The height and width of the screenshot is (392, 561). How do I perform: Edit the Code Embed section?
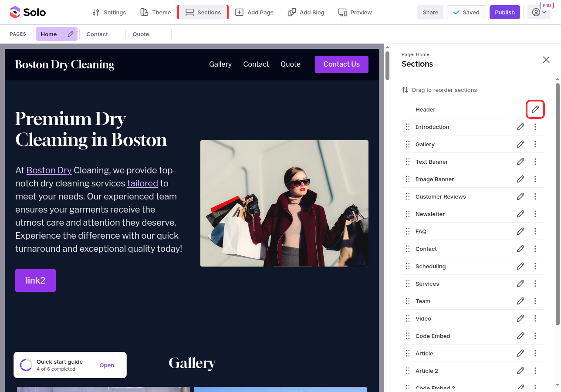point(520,336)
